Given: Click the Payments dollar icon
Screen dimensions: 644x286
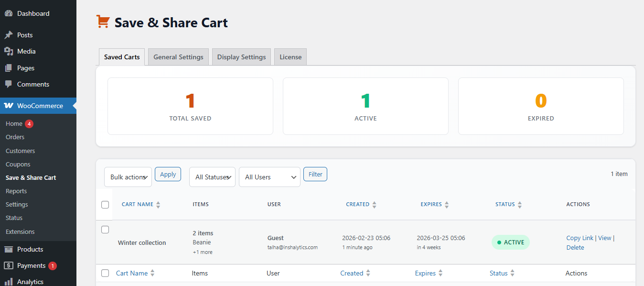Looking at the screenshot, I should tap(9, 265).
